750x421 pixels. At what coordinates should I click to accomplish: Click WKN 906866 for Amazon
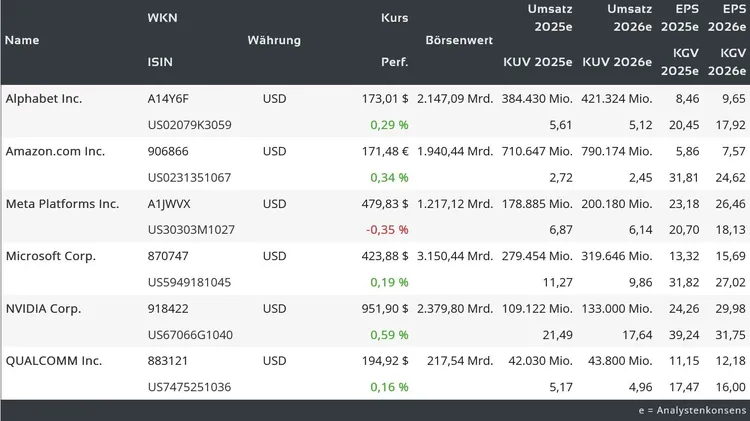pos(168,152)
